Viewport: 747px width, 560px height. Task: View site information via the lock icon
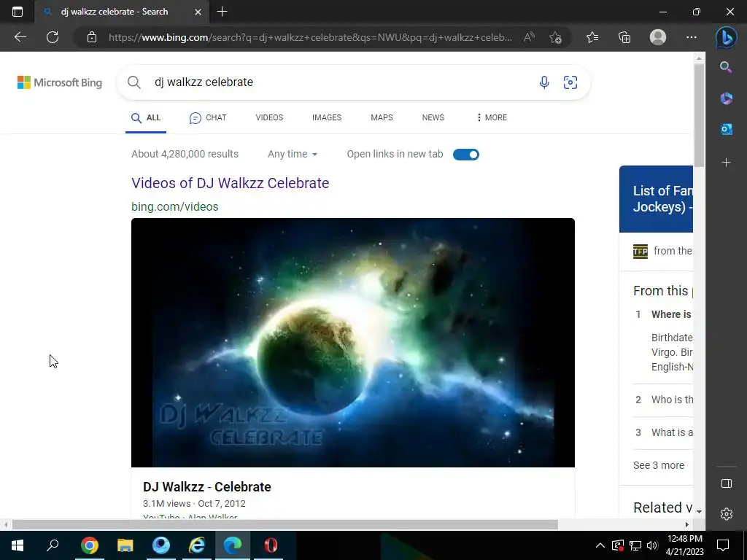tap(92, 37)
